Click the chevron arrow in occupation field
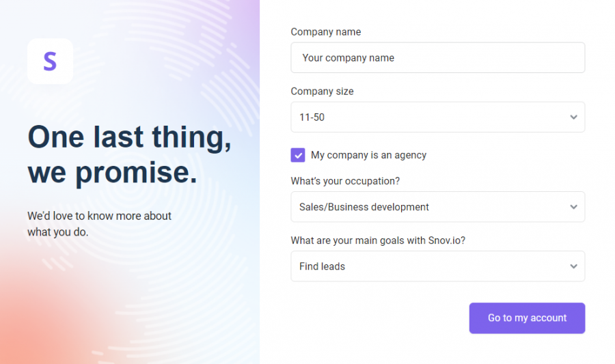 click(573, 207)
